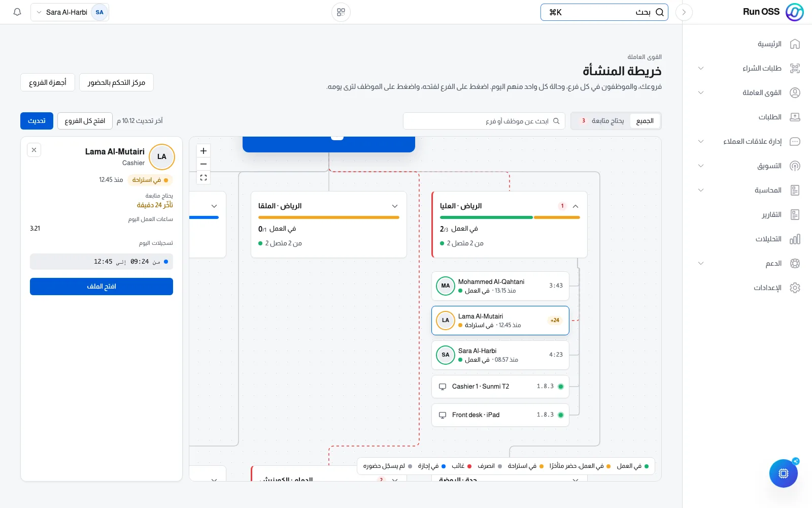Expand the التسويق menu chevron
This screenshot has height=508, width=812.
701,166
